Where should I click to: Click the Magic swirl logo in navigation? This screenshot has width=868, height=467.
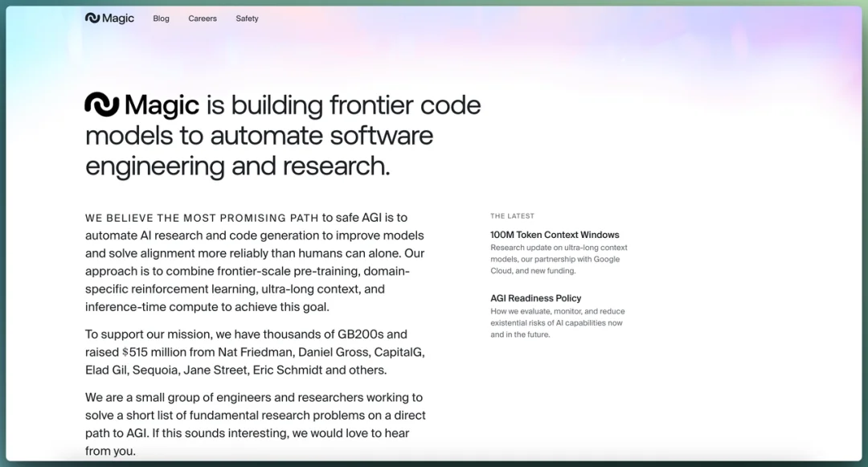[x=92, y=18]
